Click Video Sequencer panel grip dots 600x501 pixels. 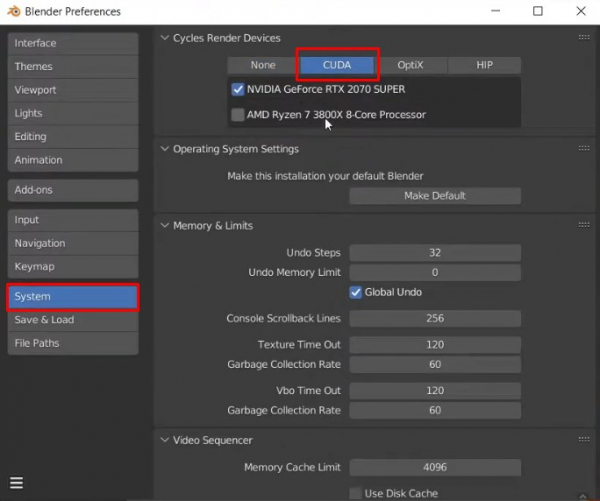(x=584, y=439)
